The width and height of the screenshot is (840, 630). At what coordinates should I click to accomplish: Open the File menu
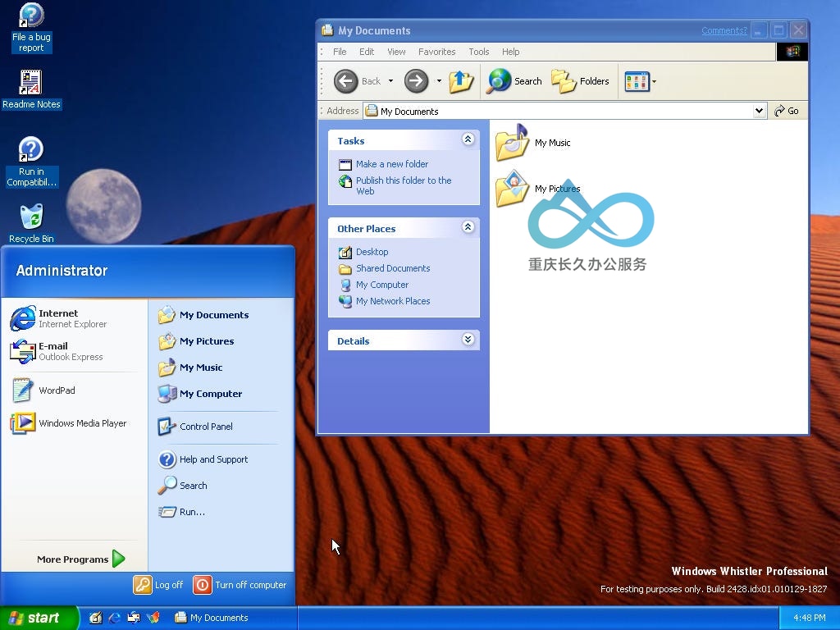pyautogui.click(x=340, y=52)
